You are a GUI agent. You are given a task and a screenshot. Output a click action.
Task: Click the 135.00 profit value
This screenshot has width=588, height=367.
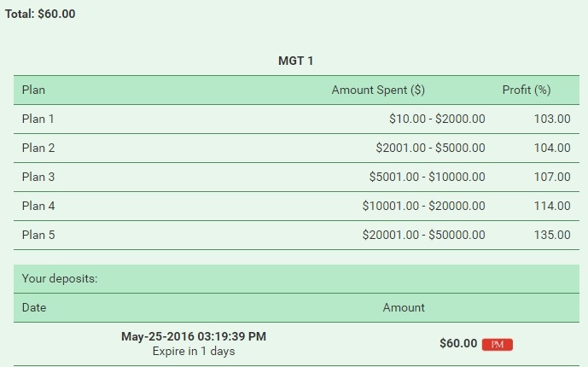click(551, 235)
